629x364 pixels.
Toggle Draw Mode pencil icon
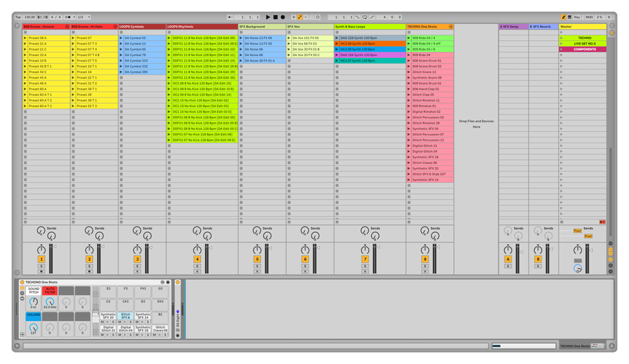point(563,17)
